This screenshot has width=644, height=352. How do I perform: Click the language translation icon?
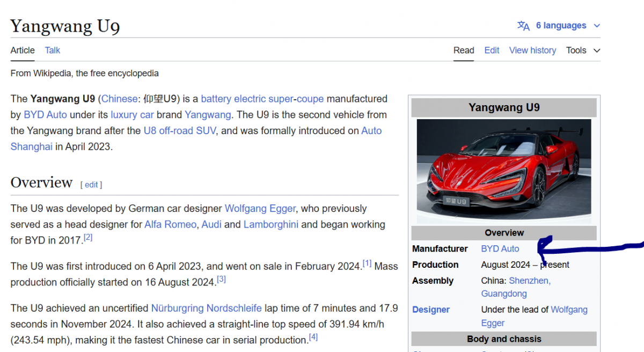coord(523,26)
